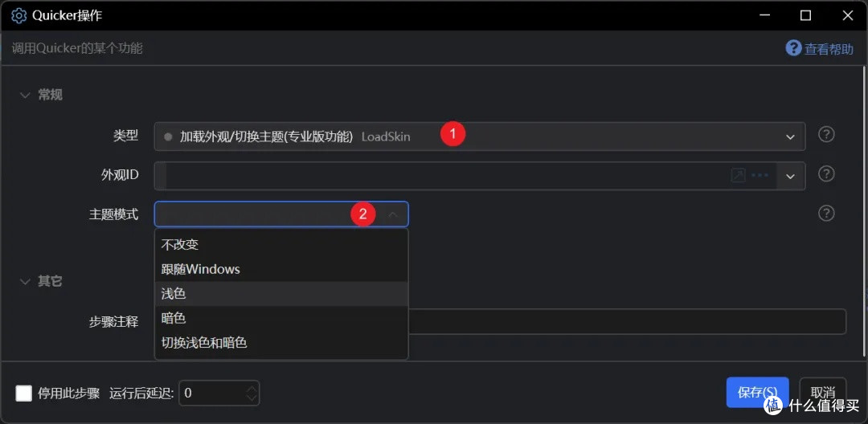Decrease 运行后延迟 with down arrow
Viewport: 868px width, 424px height.
pyautogui.click(x=252, y=398)
